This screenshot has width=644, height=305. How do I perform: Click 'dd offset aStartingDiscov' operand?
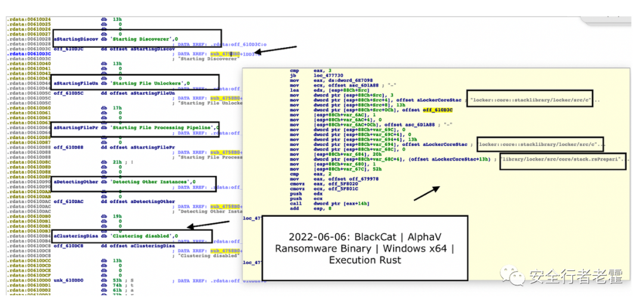[x=138, y=49]
